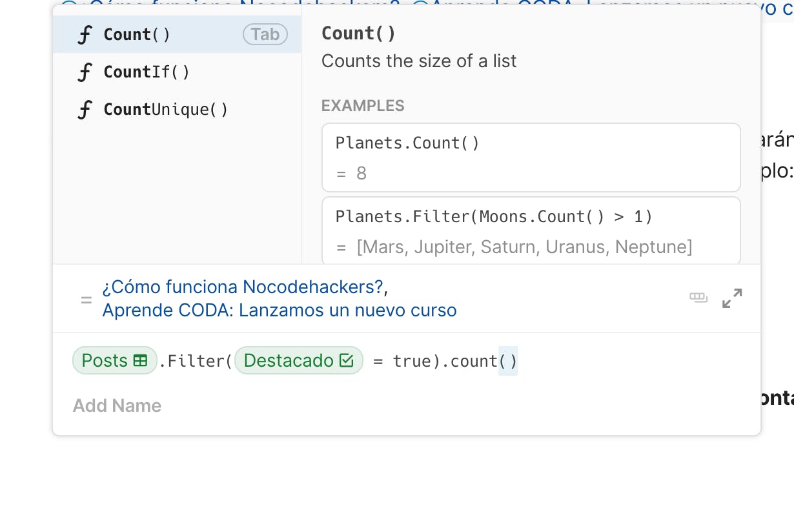The width and height of the screenshot is (794, 532).
Task: Click the function icon beside CountIf()
Action: 85,72
